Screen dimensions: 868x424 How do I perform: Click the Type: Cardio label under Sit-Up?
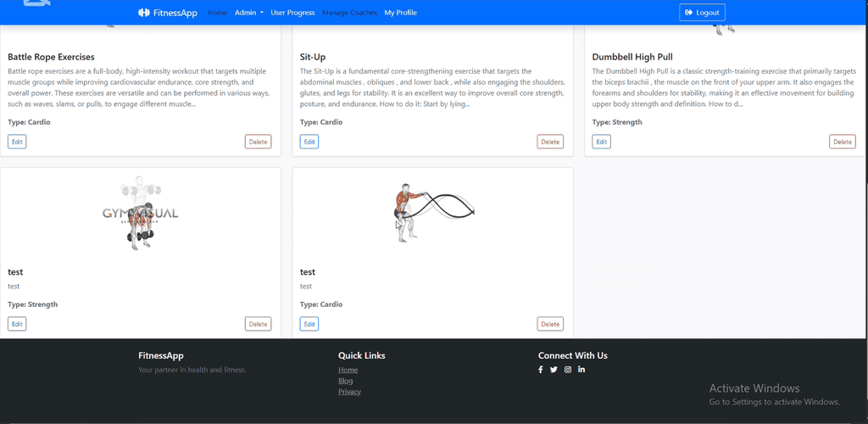321,122
